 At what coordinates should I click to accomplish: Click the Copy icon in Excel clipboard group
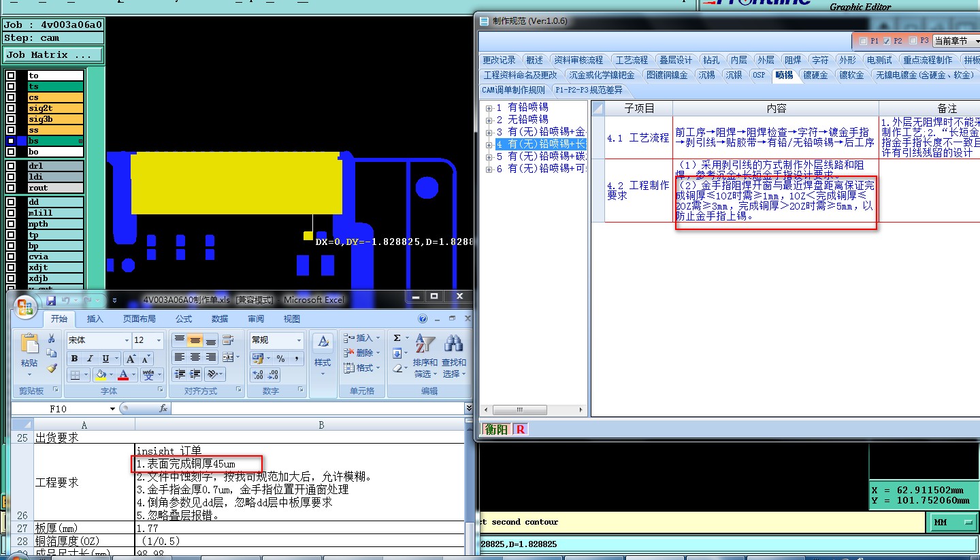51,353
